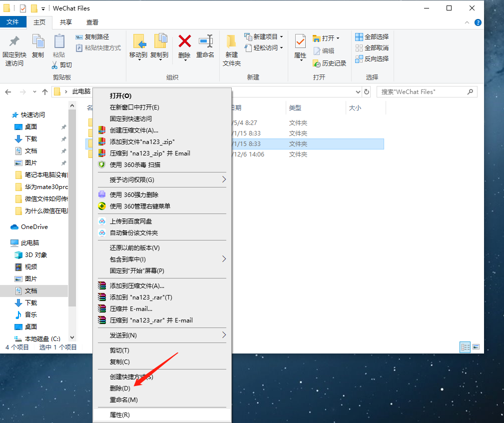Invert selection with 反向选择
Screen dimensions: 504x423
coord(373,58)
